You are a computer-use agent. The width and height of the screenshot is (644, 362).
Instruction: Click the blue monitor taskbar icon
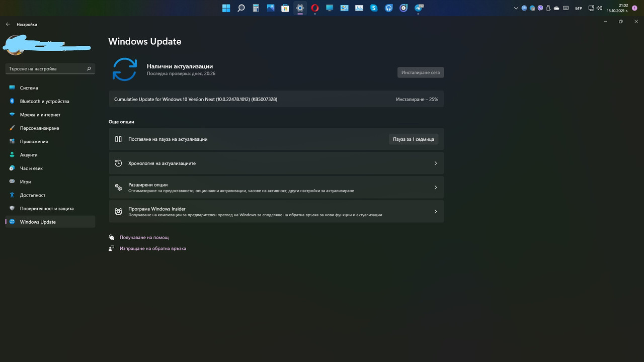point(330,8)
